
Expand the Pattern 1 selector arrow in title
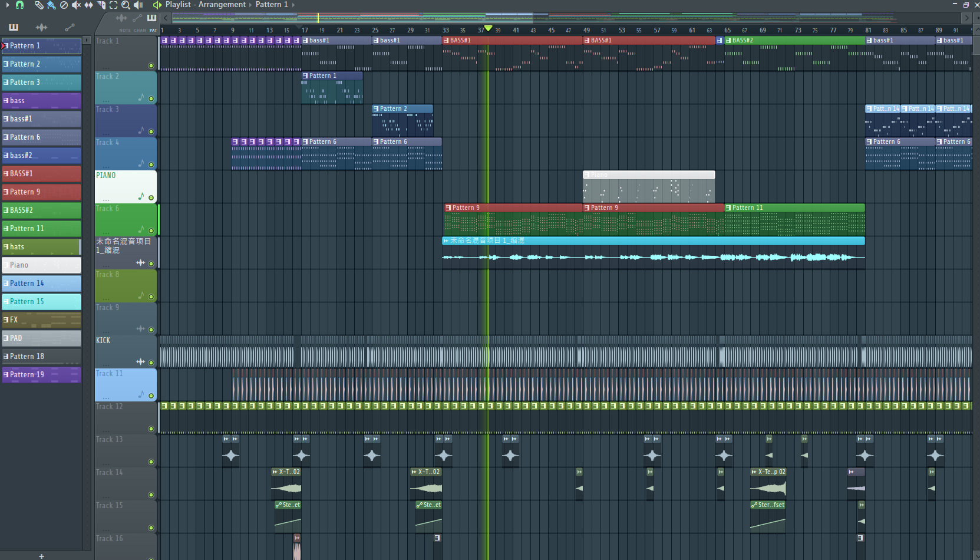(x=293, y=5)
